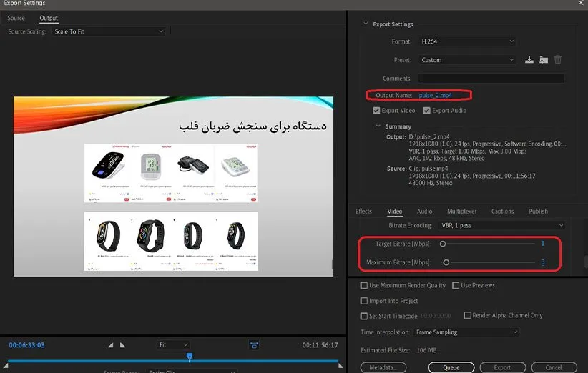Toggle the Export Audio checkbox

click(426, 111)
